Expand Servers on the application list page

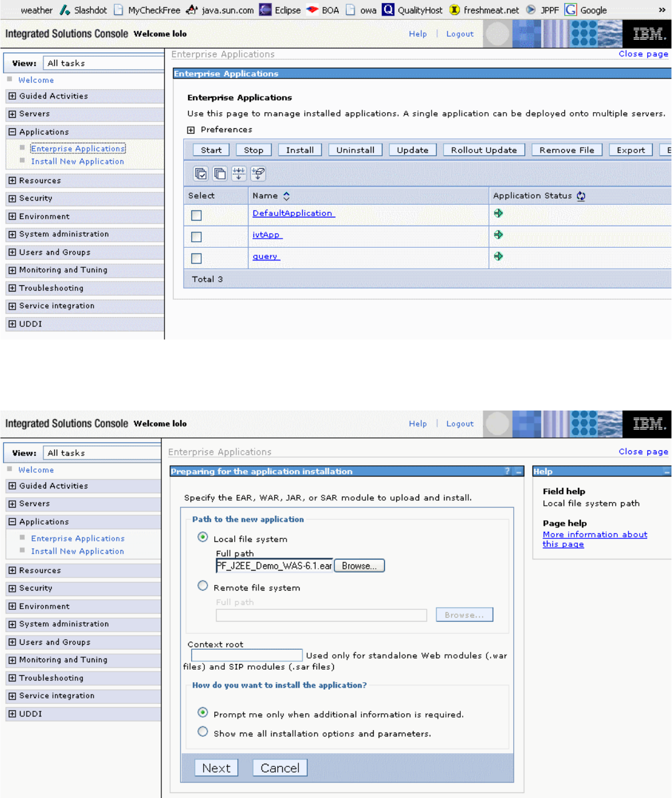point(12,114)
